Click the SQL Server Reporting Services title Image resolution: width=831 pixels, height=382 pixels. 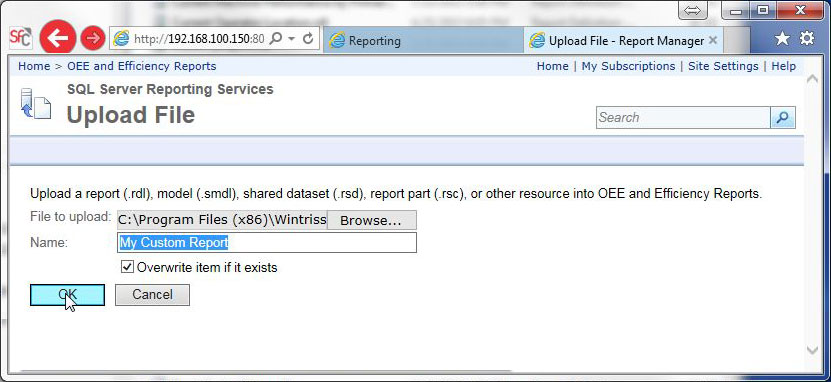click(x=170, y=89)
